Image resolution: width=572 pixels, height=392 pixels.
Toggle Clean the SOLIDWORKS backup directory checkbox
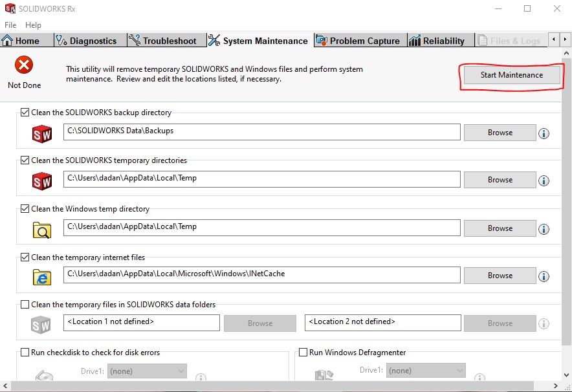[25, 113]
